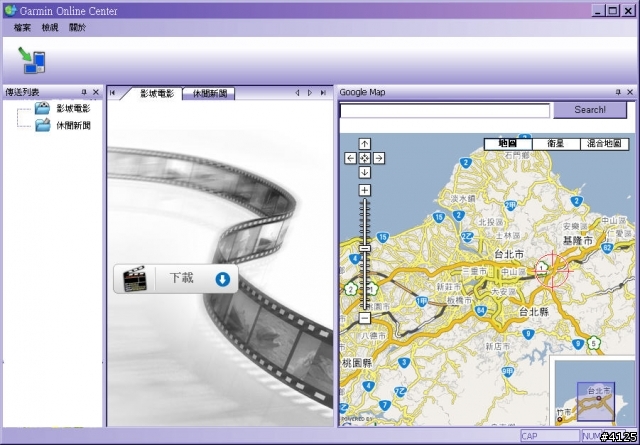
Task: Pan the map right
Action: pyautogui.click(x=379, y=158)
